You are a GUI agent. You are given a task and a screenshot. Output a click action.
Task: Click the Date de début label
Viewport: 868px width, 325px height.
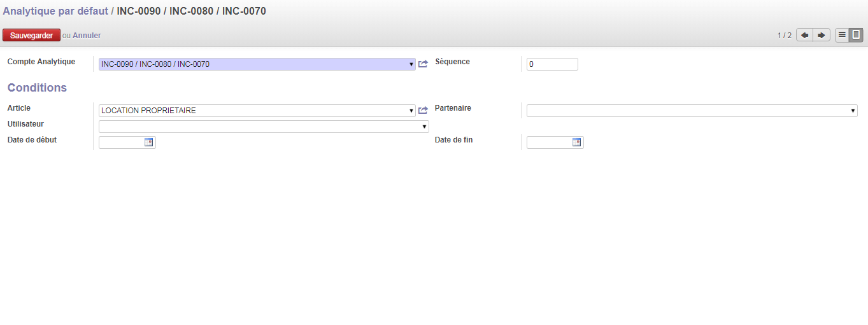click(x=32, y=140)
